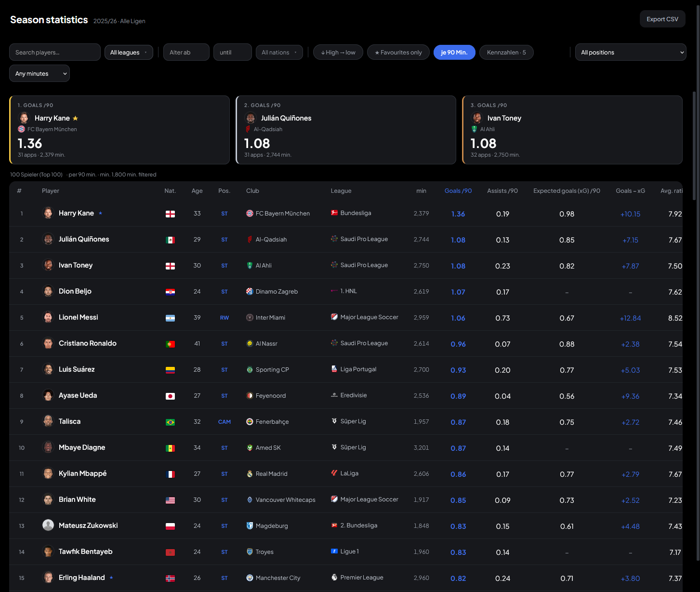Image resolution: width=700 pixels, height=592 pixels.
Task: Click the League column header
Action: pyautogui.click(x=341, y=191)
